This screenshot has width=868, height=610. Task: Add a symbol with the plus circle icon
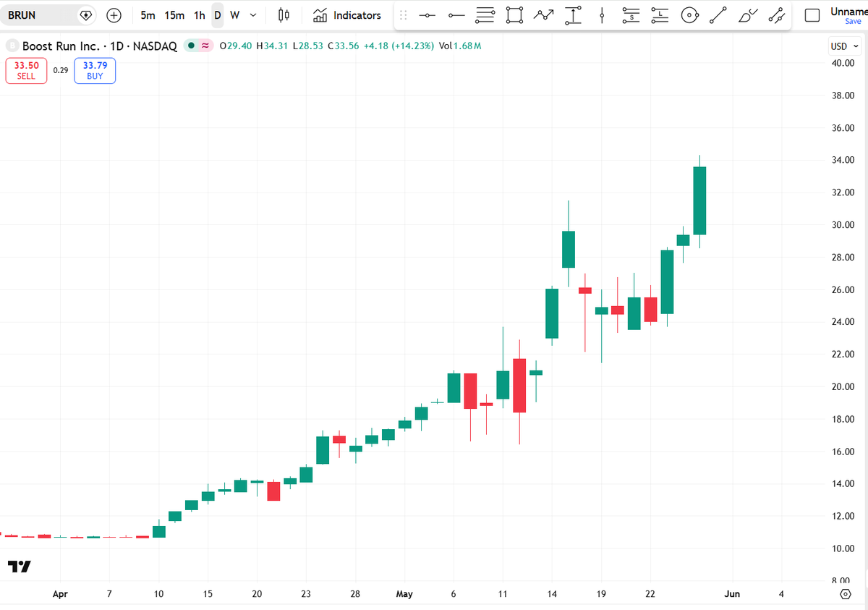point(114,15)
